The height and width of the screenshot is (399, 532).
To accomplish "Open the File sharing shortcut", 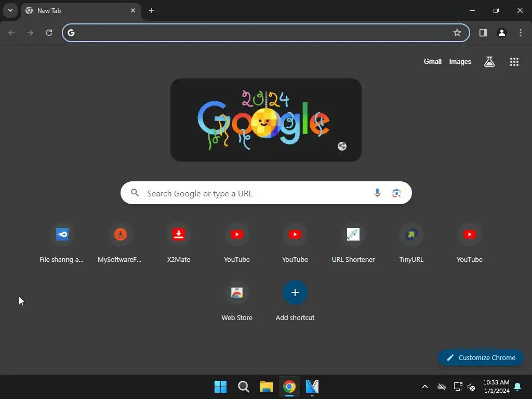I will 62,244.
